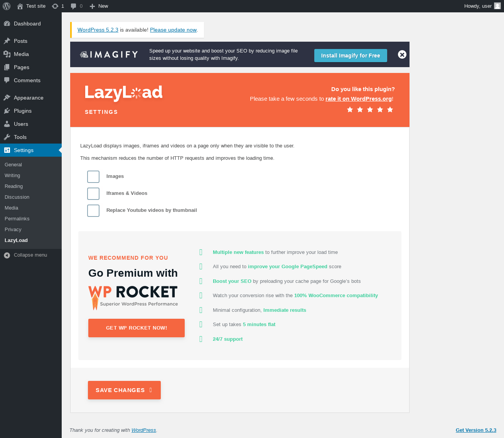
Task: Click the Pages icon in the sidebar
Action: pos(7,67)
